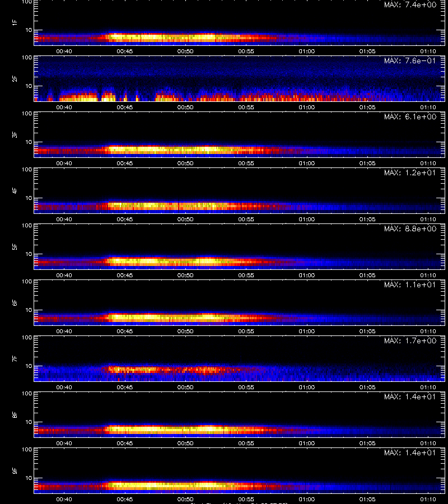This screenshot has height=504, width=448.
Task: Click the bright yellow band in the 1F spectrogram
Action: tap(161, 38)
